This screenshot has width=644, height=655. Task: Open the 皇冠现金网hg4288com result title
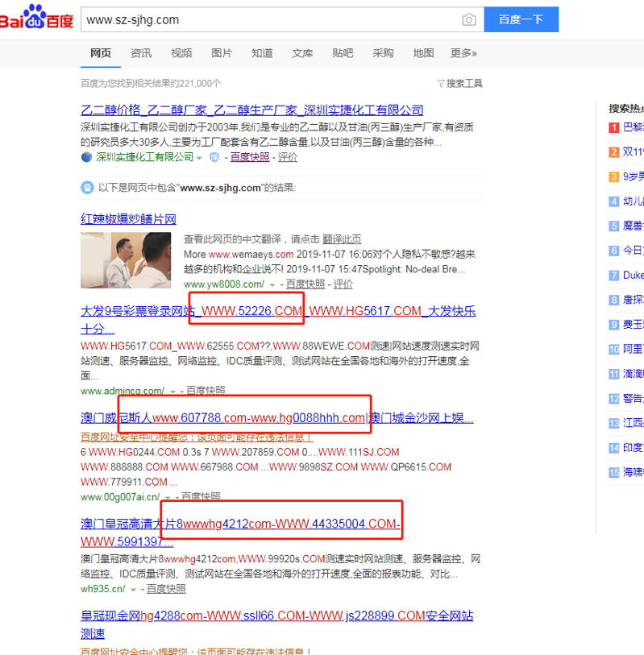pos(276,624)
